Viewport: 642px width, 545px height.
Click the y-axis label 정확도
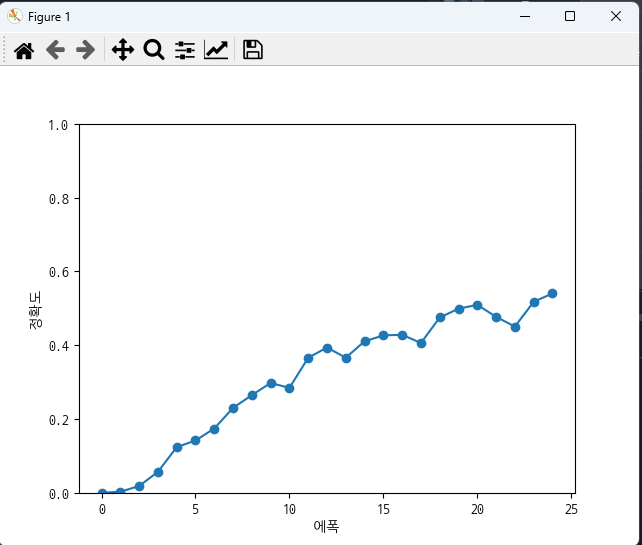(35, 310)
